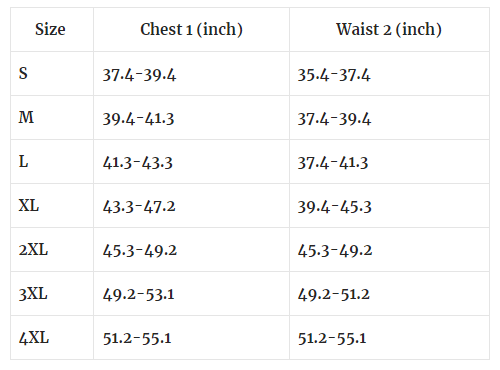500x370 pixels.
Task: Click waist value 37.4-41.3 for size L
Action: 333,163
